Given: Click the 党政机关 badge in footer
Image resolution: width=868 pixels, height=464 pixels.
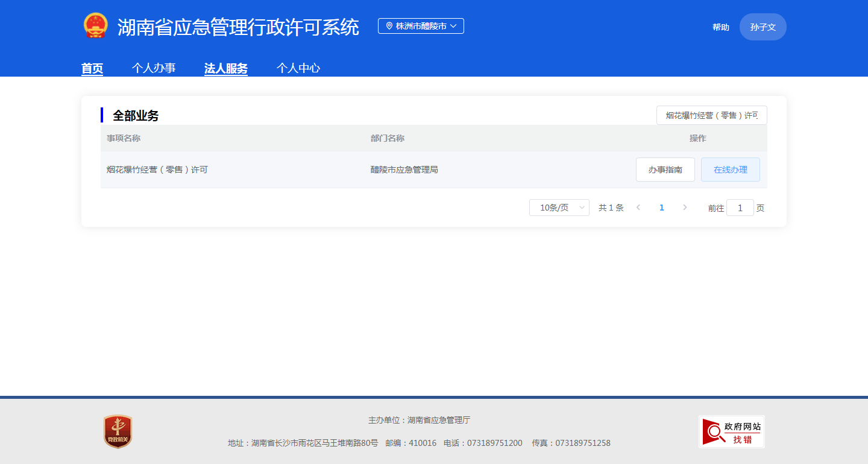Looking at the screenshot, I should (x=118, y=431).
